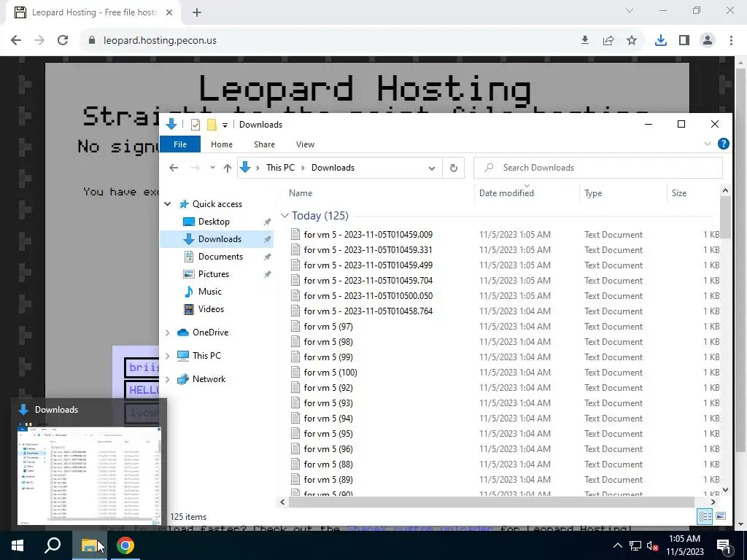The image size is (747, 560).
Task: Open Chrome three-dot menu
Action: pos(731,41)
